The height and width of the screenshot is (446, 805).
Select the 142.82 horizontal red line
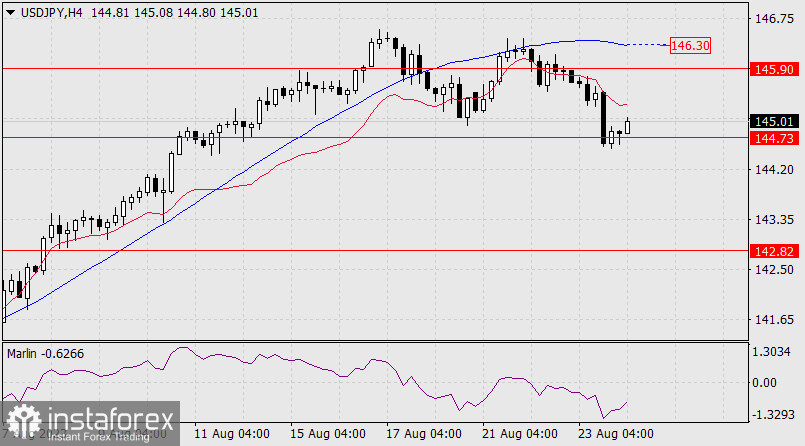tap(375, 250)
